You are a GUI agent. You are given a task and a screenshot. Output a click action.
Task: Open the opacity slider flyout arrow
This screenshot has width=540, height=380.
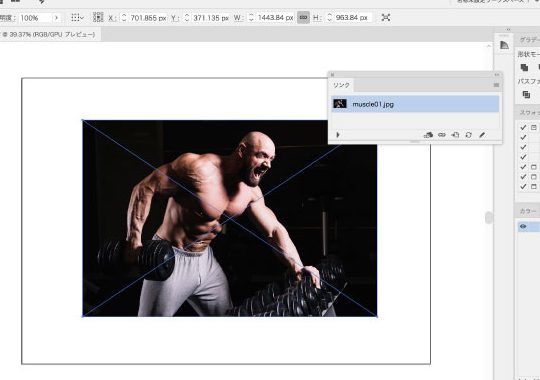pyautogui.click(x=56, y=18)
